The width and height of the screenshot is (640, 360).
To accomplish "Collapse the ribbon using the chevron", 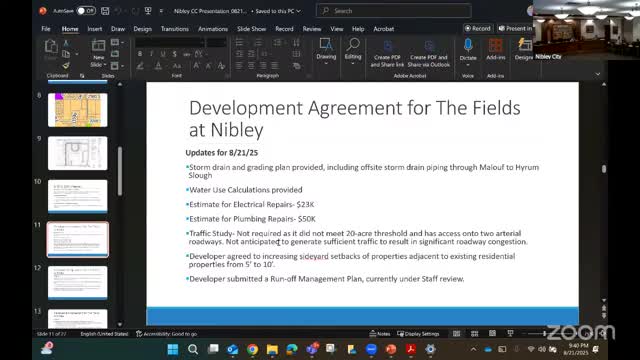I will pyautogui.click(x=598, y=74).
